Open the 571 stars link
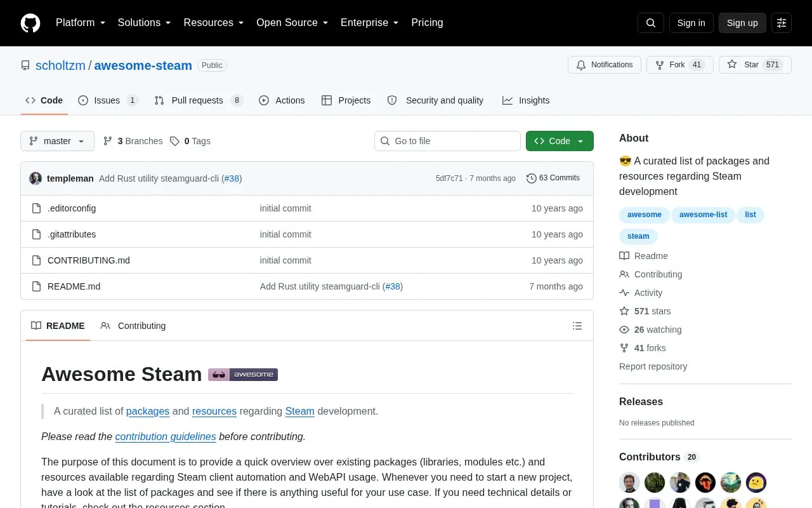812x508 pixels. 645,311
